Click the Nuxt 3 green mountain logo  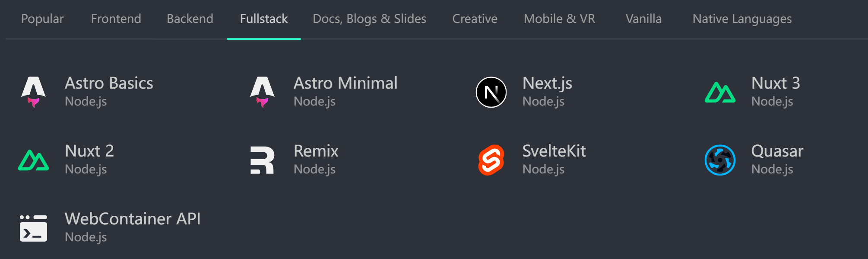click(x=720, y=92)
